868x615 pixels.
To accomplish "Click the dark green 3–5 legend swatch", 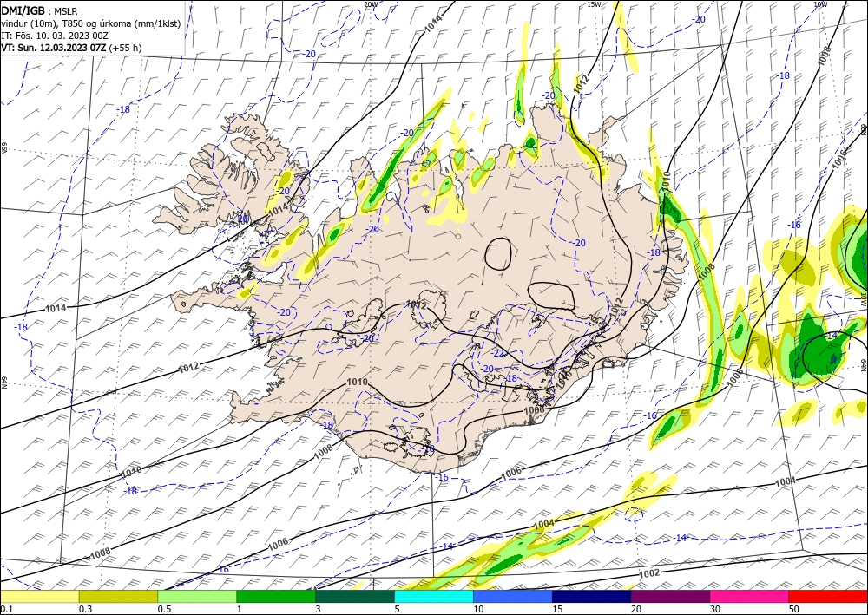I will 355,596.
